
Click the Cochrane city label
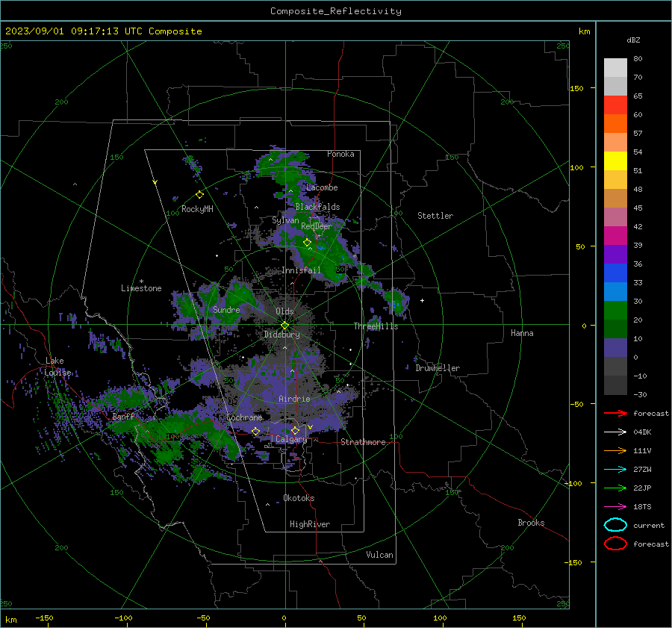coord(244,417)
